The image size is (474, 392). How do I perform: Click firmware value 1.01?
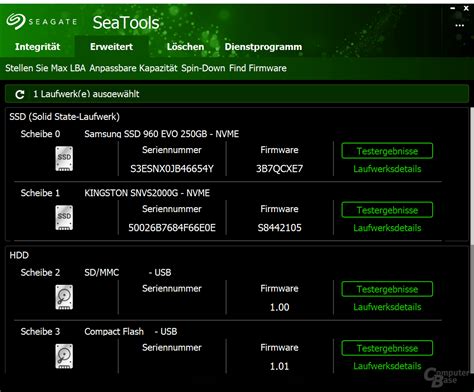point(279,366)
